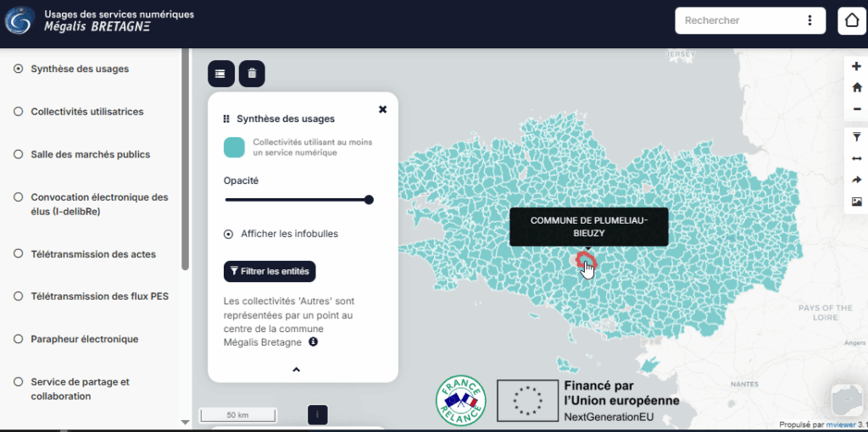Toggle the Afficher les infobulles option
This screenshot has height=432, width=868.
[x=228, y=234]
